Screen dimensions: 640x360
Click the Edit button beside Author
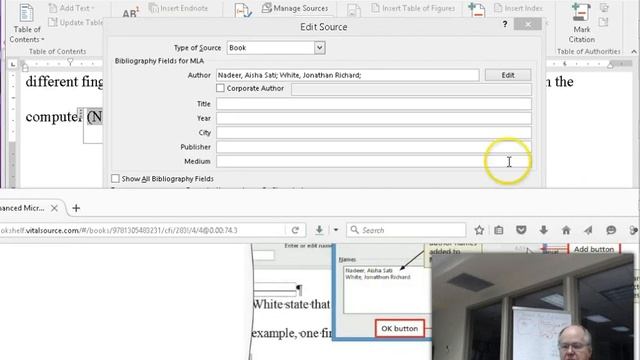point(508,75)
